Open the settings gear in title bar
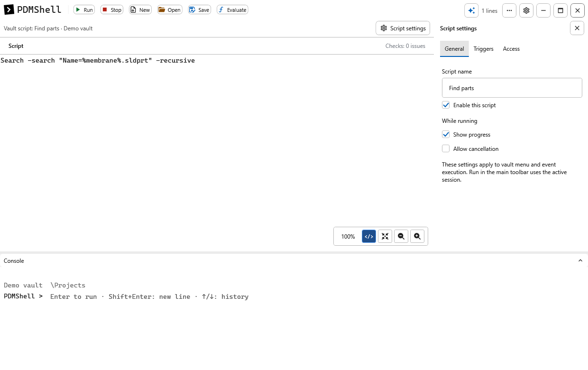This screenshot has height=370, width=588. (x=526, y=10)
